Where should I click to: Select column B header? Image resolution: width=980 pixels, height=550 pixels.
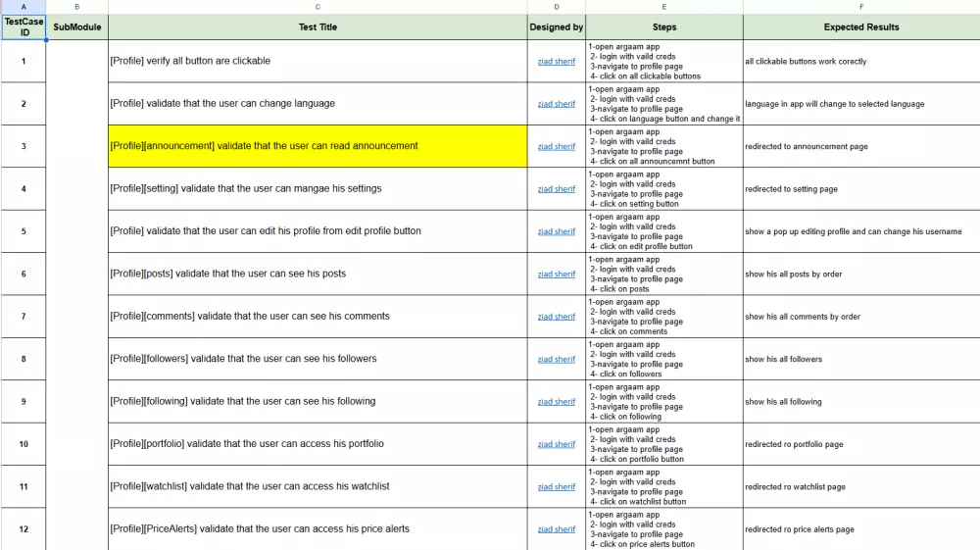point(76,7)
